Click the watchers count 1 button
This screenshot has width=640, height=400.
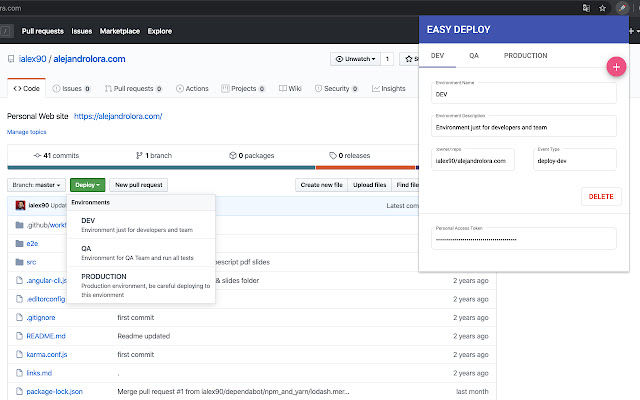[387, 59]
